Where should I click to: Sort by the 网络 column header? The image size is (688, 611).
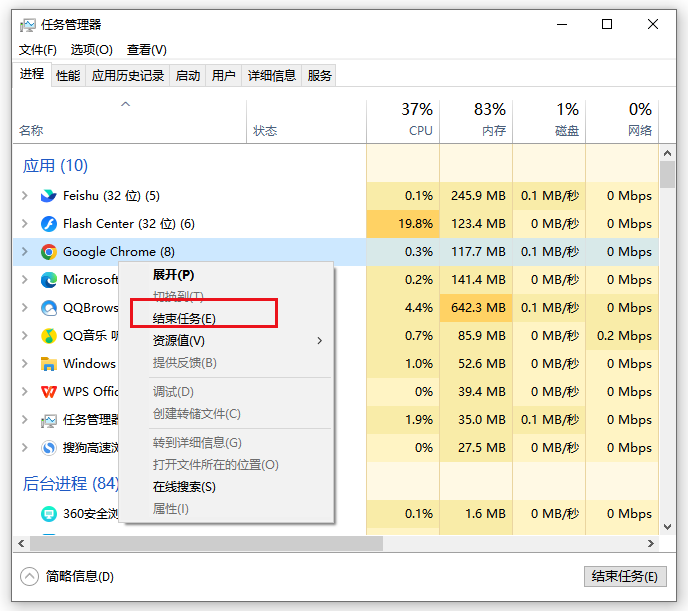click(x=622, y=121)
